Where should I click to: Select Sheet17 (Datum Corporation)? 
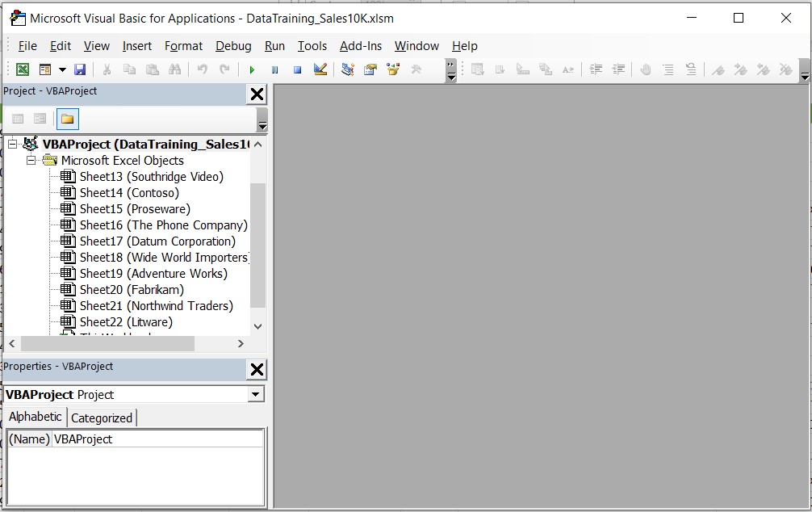(157, 241)
